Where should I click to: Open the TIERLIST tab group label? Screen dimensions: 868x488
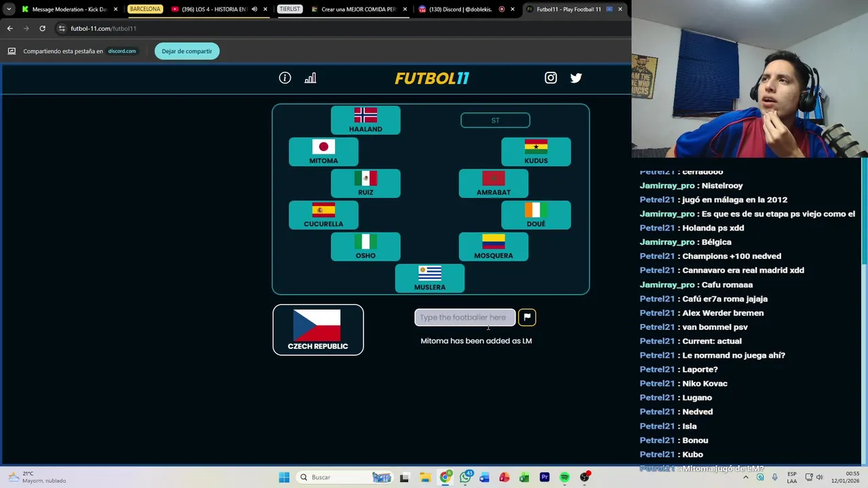(290, 9)
